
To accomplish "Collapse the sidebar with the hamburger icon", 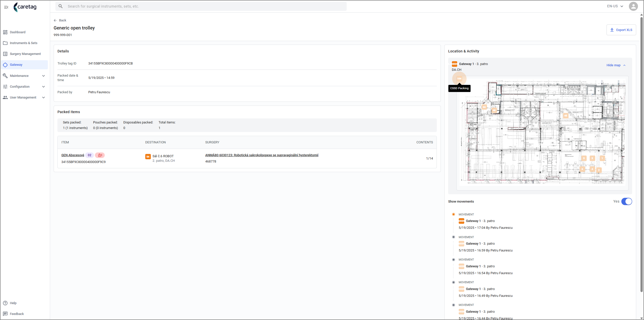I will coord(6,7).
